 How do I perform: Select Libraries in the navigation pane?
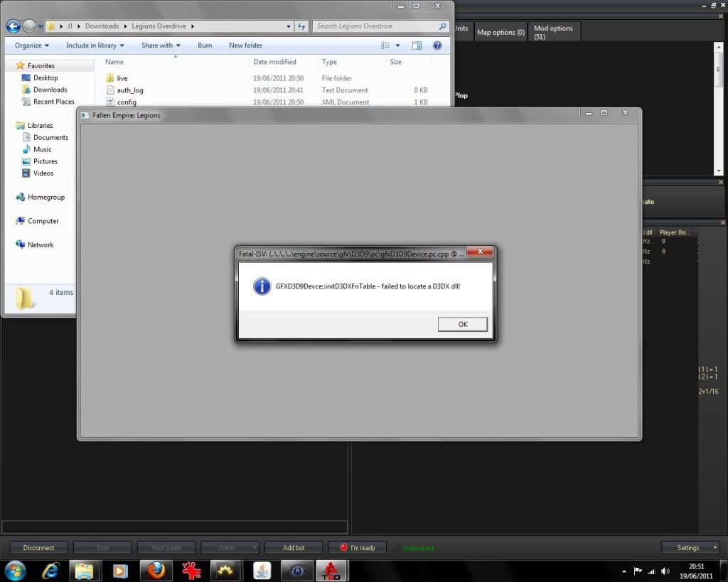pyautogui.click(x=40, y=125)
